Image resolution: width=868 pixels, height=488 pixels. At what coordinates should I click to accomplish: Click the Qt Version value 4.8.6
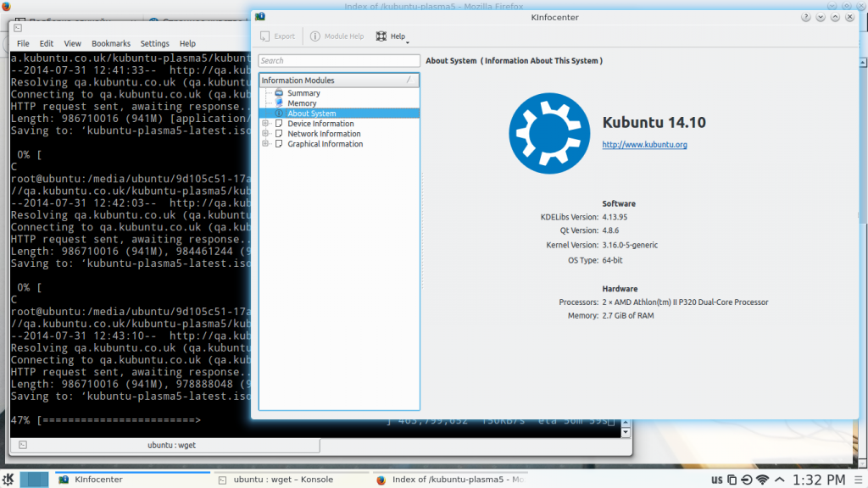pyautogui.click(x=610, y=230)
